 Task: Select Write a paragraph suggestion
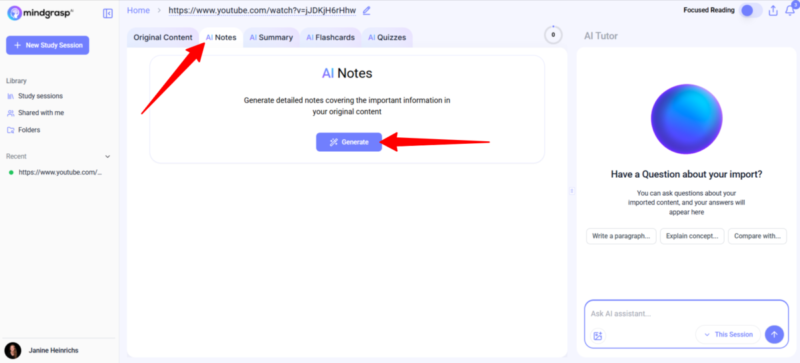621,236
